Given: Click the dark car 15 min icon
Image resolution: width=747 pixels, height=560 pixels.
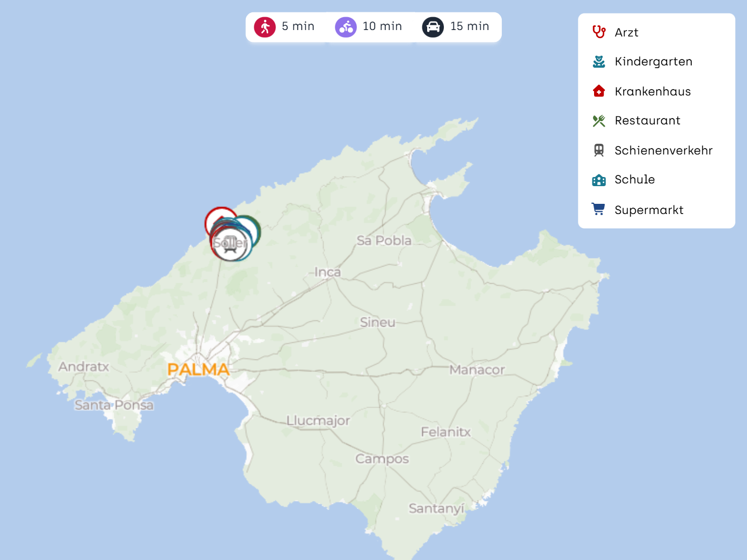Looking at the screenshot, I should [x=433, y=27].
